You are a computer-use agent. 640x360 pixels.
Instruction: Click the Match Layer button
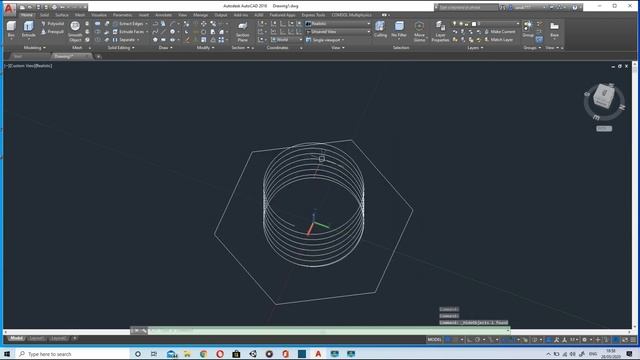(x=498, y=40)
